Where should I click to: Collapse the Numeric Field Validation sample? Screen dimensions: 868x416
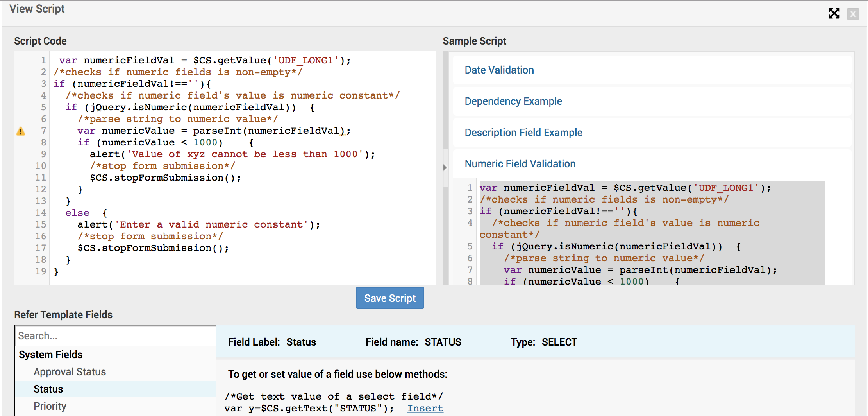pyautogui.click(x=520, y=164)
